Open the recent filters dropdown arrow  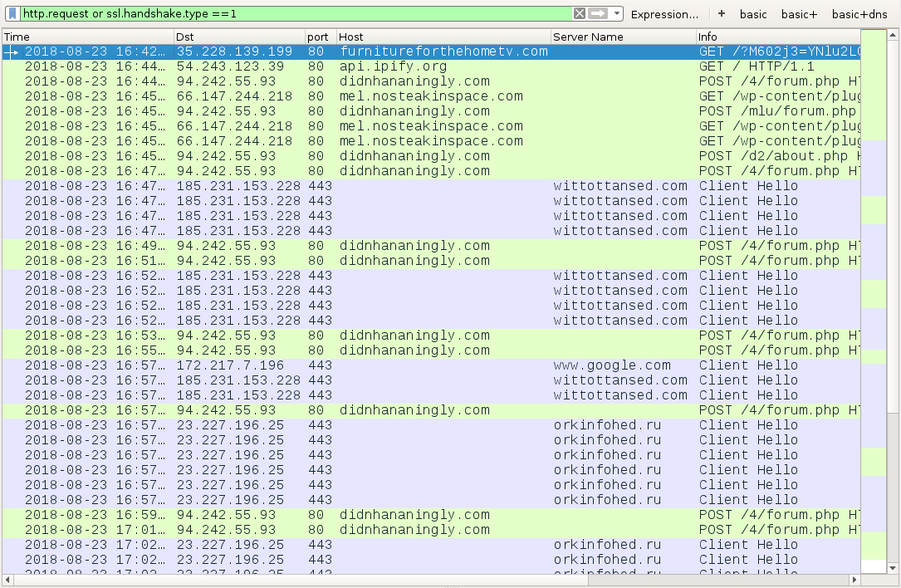tap(616, 14)
